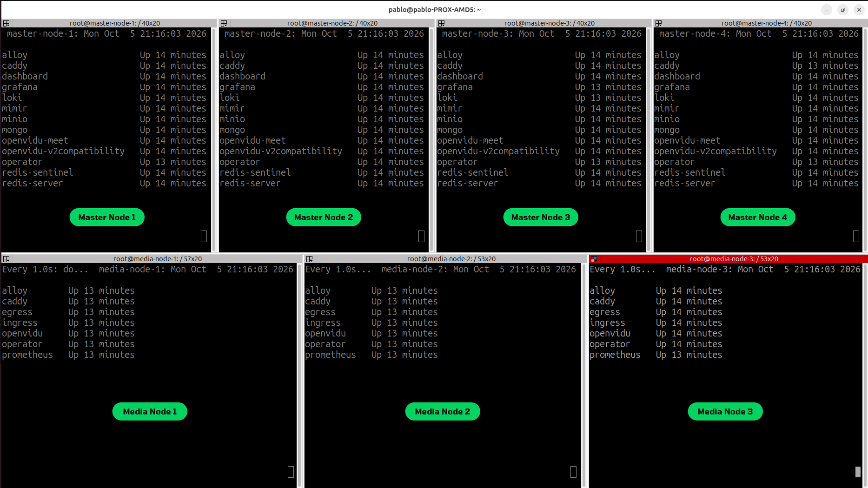Click 'redis-sentinel' in master-node-2 pane
Viewport: 868px width, 488px height.
click(255, 172)
